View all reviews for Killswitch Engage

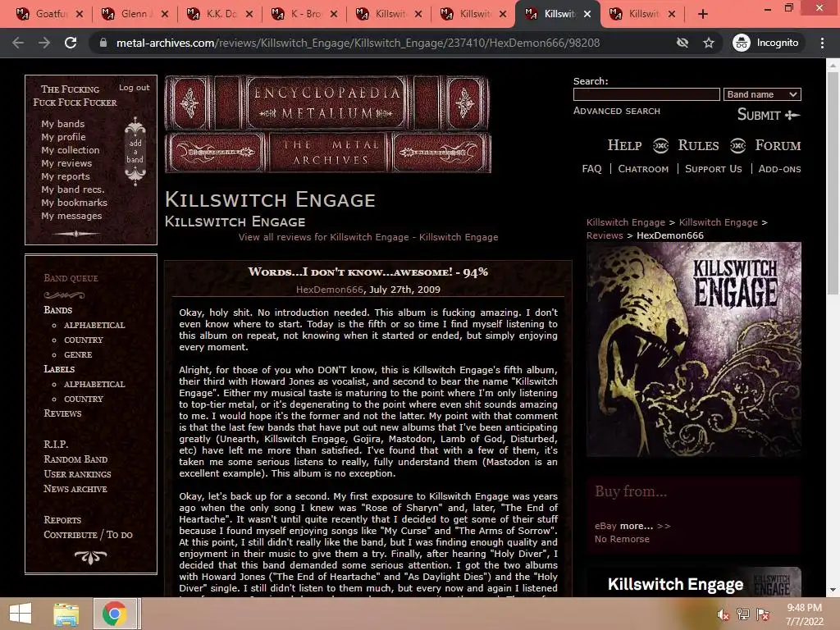(368, 237)
